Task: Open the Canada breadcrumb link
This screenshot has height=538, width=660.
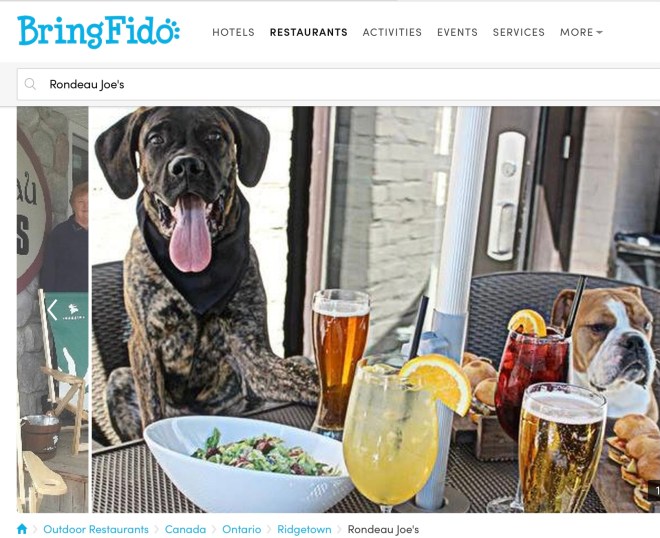Action: [185, 529]
